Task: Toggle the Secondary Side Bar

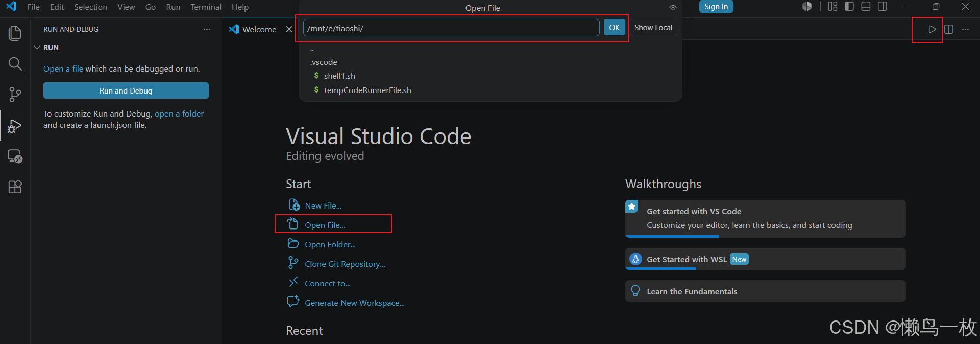Action: (x=883, y=7)
